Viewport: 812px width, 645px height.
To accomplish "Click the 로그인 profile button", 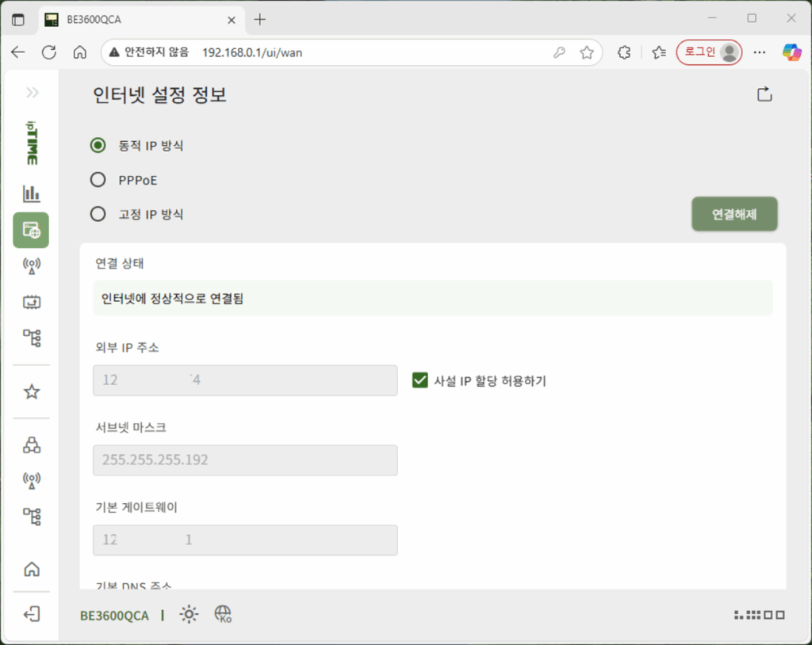I will tap(709, 52).
